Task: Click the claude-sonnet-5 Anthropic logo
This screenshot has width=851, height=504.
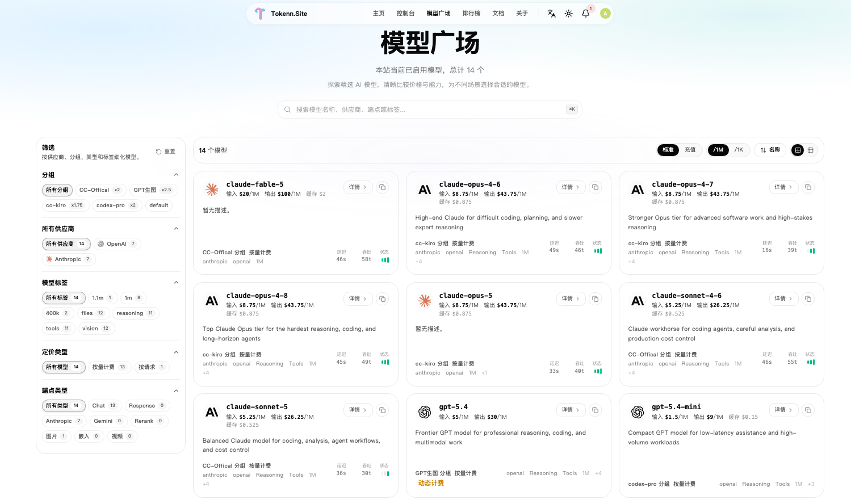Action: [212, 412]
